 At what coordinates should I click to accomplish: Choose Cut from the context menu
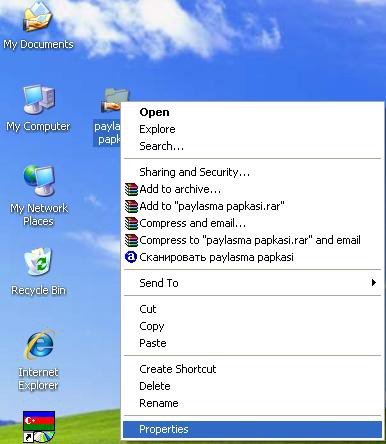click(252, 309)
